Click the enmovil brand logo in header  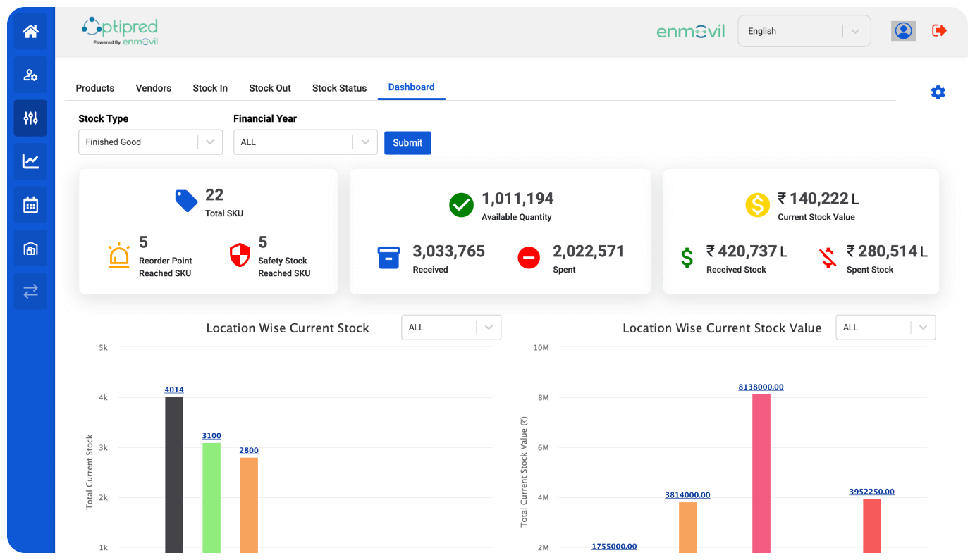click(690, 32)
